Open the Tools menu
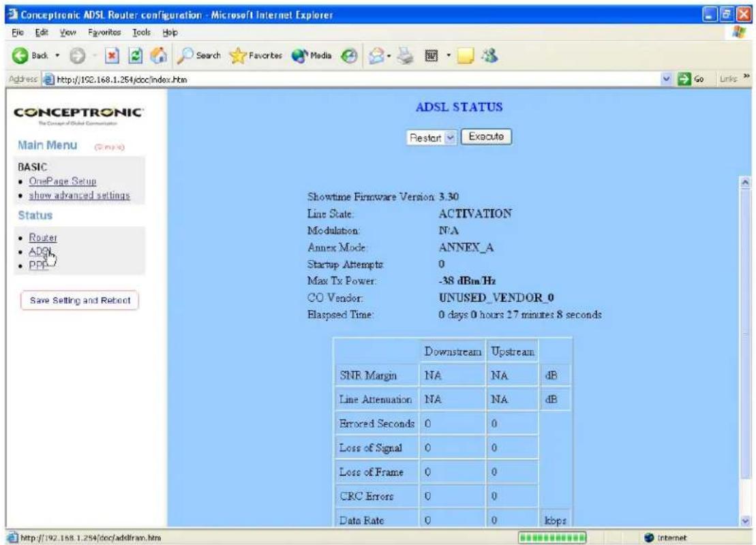Viewport: 756px width, 545px height. [142, 33]
